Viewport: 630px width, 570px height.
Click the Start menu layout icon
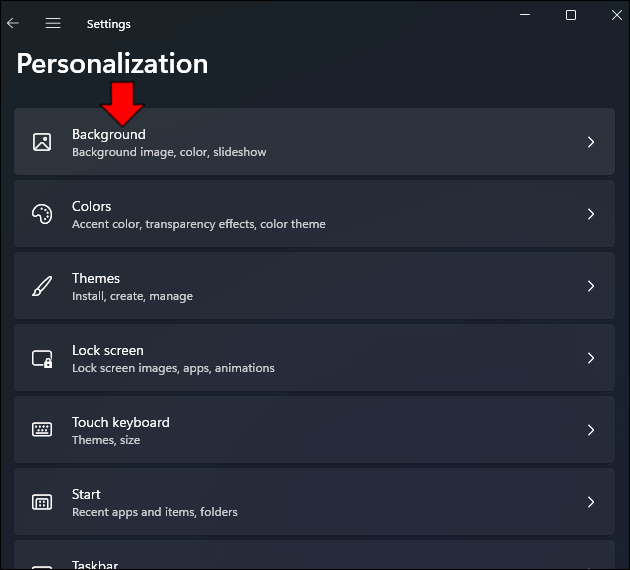click(x=42, y=502)
